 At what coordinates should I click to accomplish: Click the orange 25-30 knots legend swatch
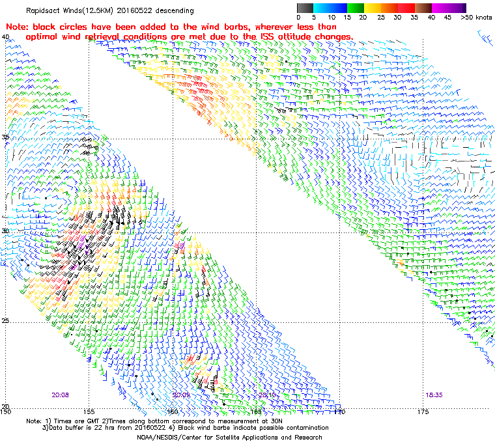389,8
